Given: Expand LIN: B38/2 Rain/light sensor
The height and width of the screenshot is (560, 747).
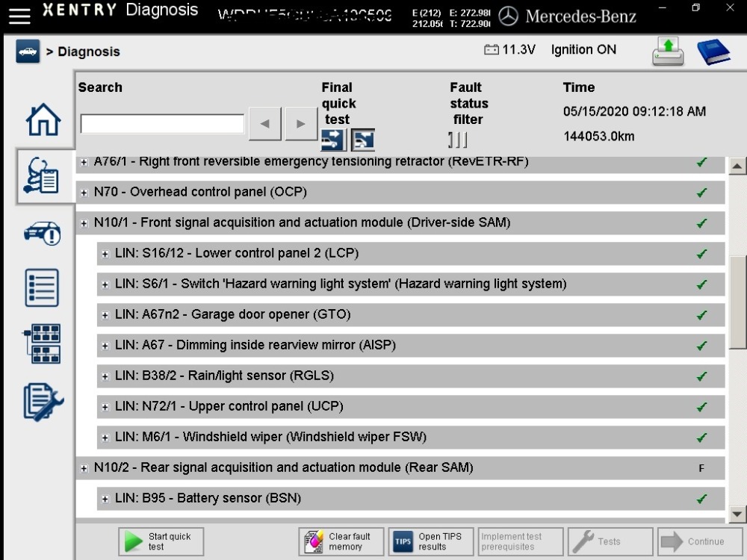Looking at the screenshot, I should pos(105,376).
